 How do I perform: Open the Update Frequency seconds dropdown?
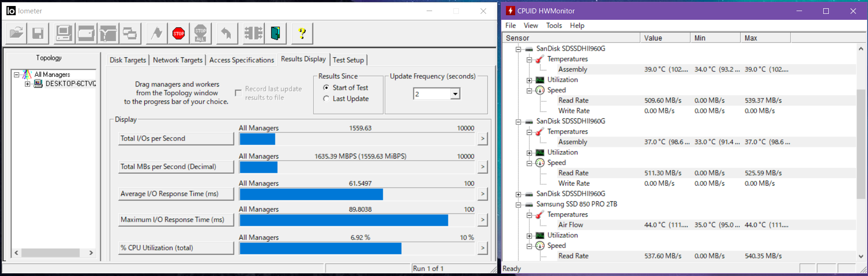click(455, 94)
